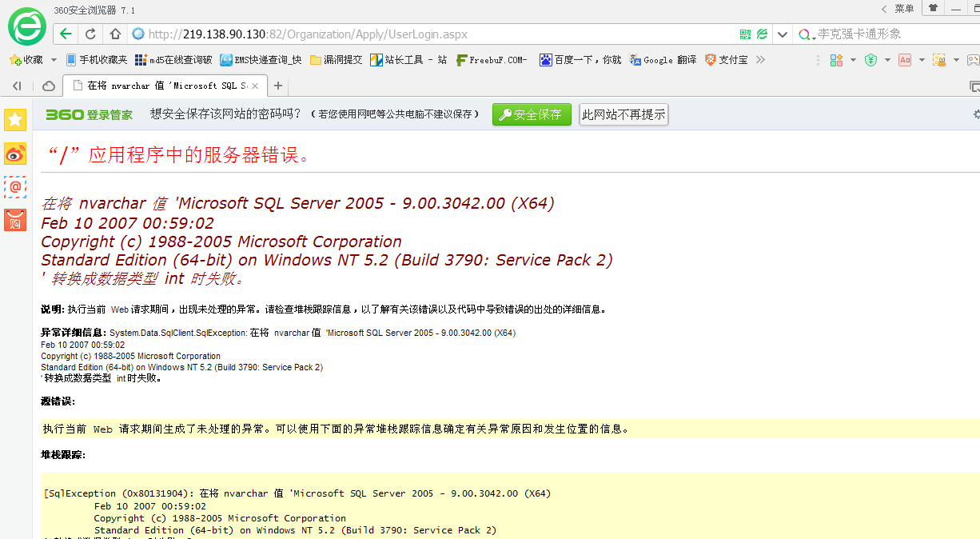Viewport: 980px width, 539px height.
Task: Open the md5在线查询破 bookmark
Action: [x=173, y=60]
